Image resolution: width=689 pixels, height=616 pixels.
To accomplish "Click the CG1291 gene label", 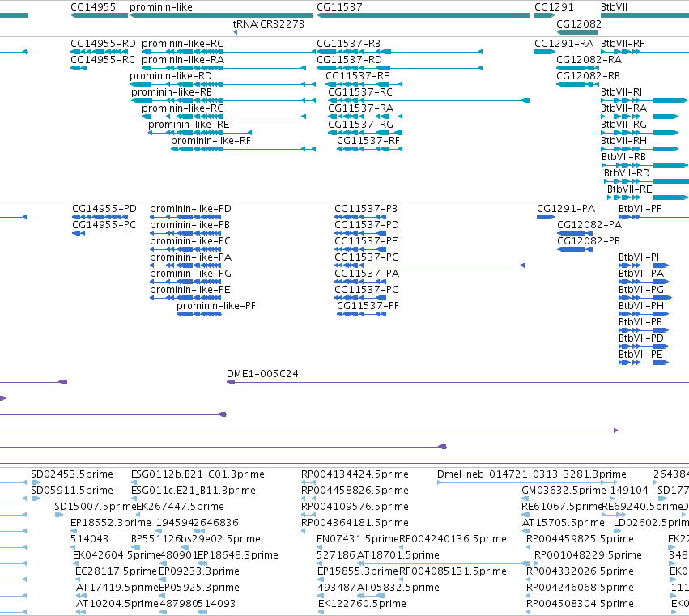I will [x=554, y=7].
